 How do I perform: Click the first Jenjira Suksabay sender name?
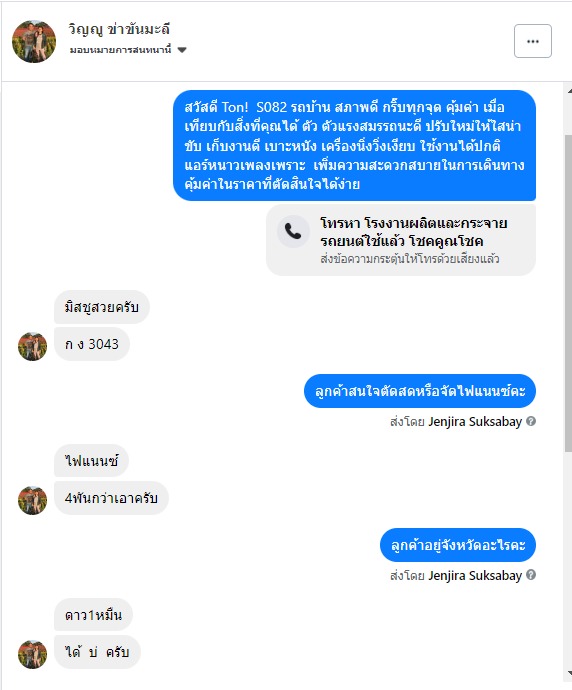point(475,422)
